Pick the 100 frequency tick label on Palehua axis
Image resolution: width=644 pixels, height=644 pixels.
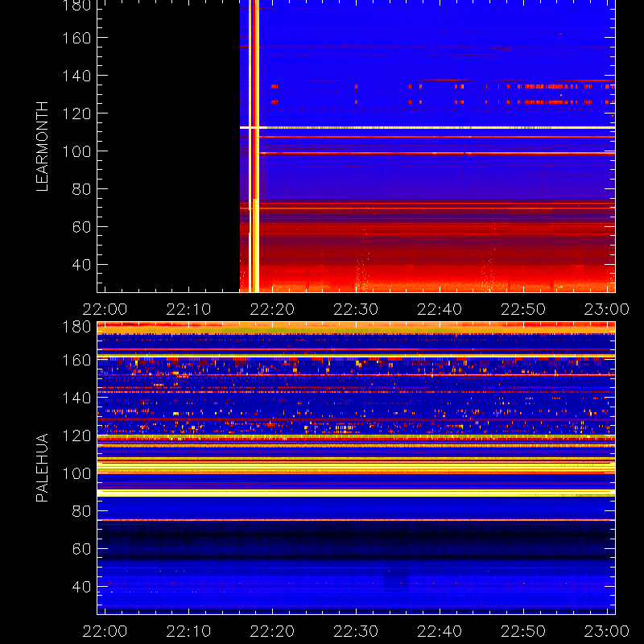pos(76,473)
